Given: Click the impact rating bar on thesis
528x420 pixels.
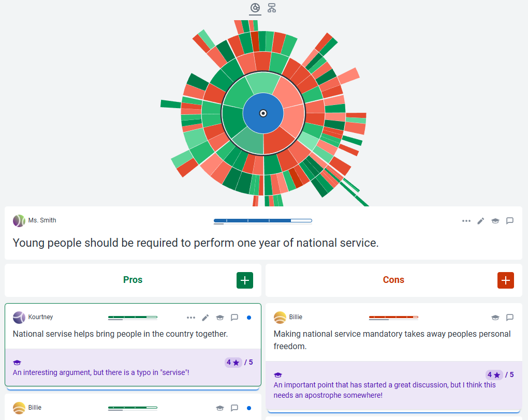Looking at the screenshot, I should coord(262,221).
